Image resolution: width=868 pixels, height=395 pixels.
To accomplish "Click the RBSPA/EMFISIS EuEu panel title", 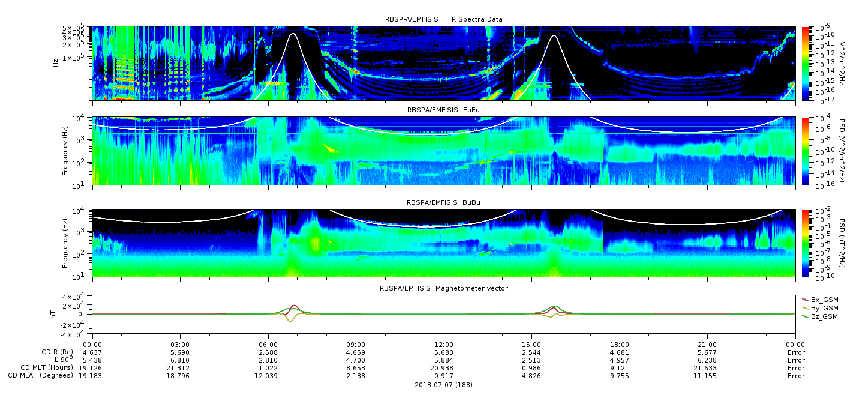I will [x=444, y=111].
